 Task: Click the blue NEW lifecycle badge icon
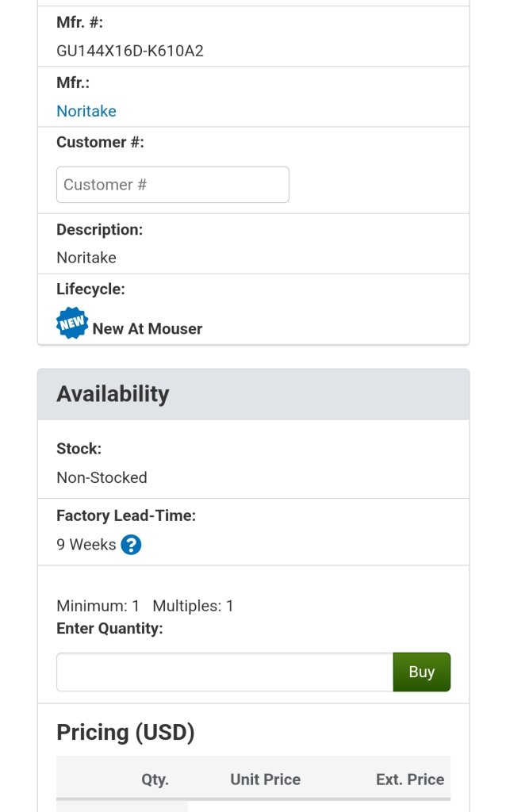point(72,324)
